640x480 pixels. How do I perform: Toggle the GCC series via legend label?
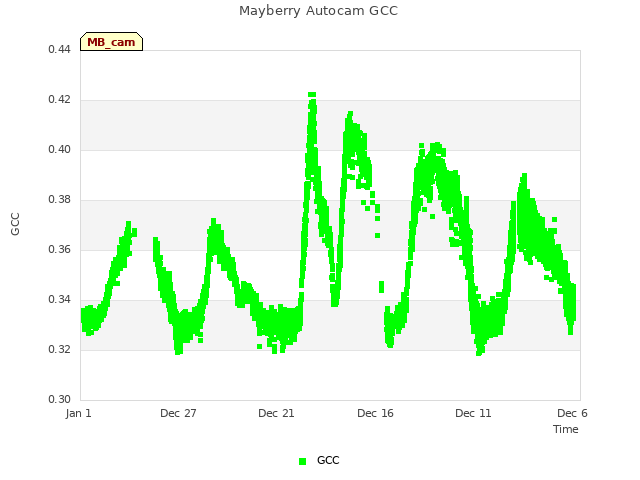[x=328, y=460]
